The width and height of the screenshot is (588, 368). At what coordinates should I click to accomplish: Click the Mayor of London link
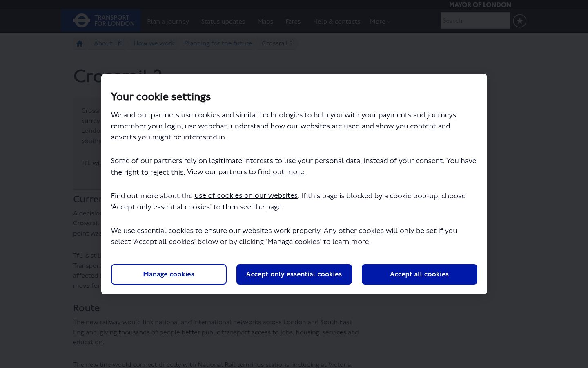(x=480, y=5)
